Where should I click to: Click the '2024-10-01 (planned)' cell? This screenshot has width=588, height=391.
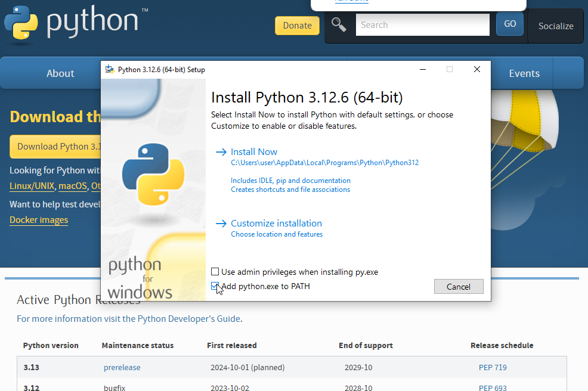247,367
